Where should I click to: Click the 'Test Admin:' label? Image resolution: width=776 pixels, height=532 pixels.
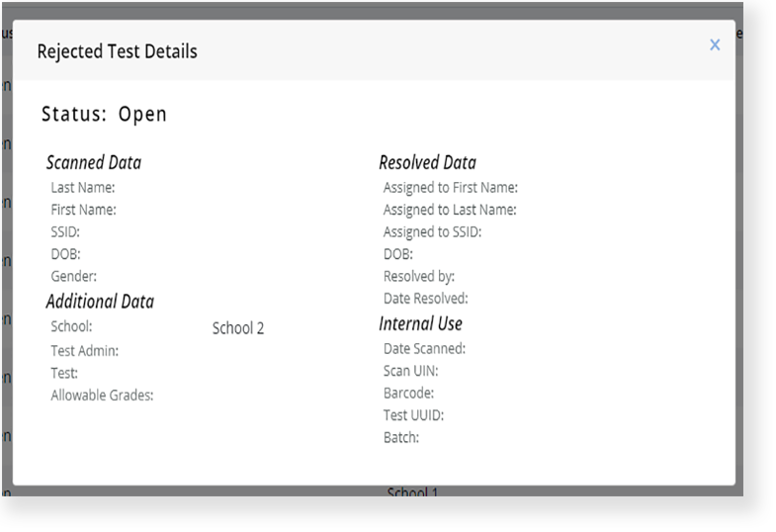click(85, 351)
